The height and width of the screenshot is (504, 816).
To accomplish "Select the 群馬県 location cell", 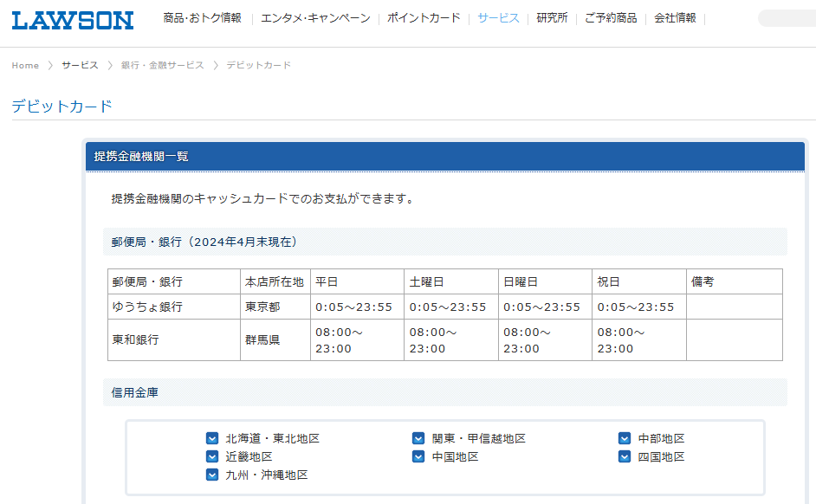I will (x=275, y=339).
